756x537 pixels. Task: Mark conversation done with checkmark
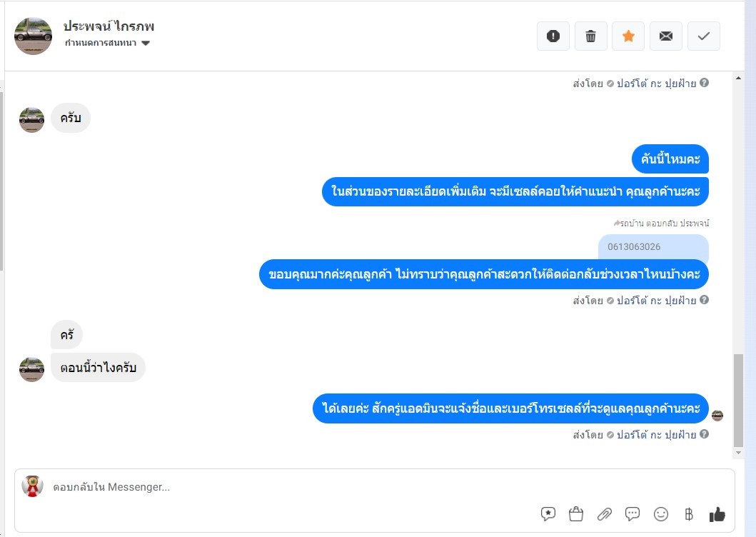coord(703,36)
